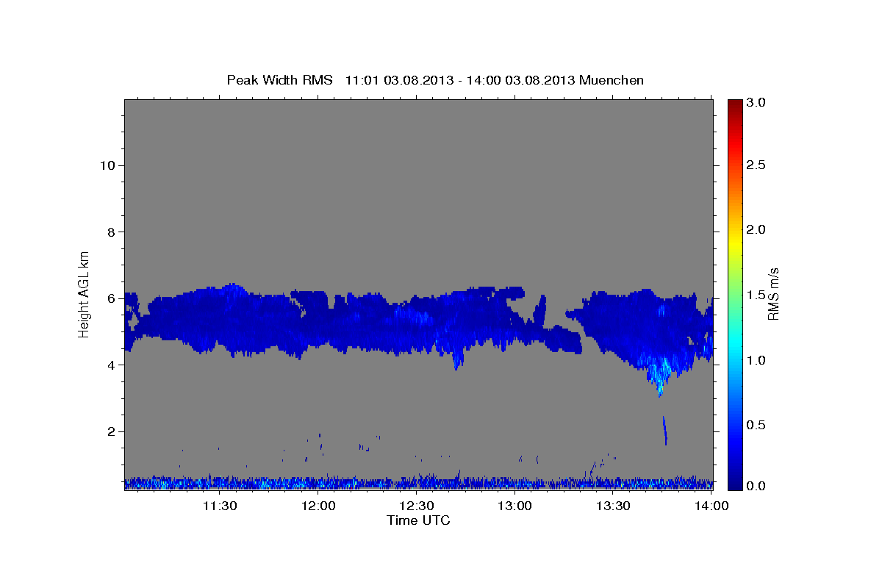Click the colorbar value 0.5
The image size is (882, 588).
[758, 424]
